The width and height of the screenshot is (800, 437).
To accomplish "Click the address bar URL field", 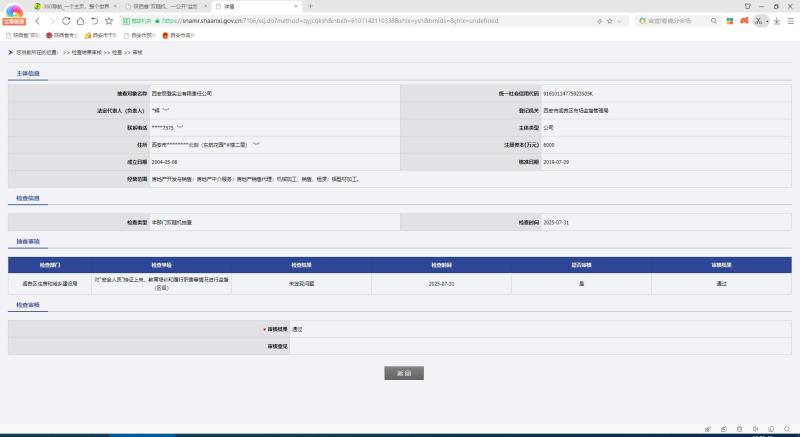I will (x=350, y=20).
